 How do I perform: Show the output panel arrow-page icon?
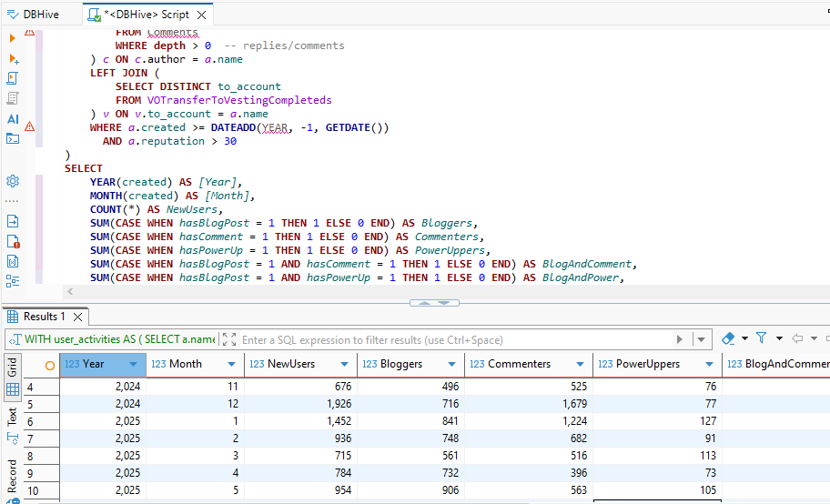(x=13, y=221)
